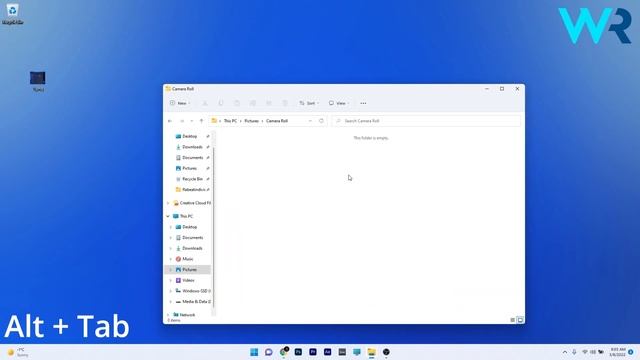Show hidden system tray icons

[565, 352]
